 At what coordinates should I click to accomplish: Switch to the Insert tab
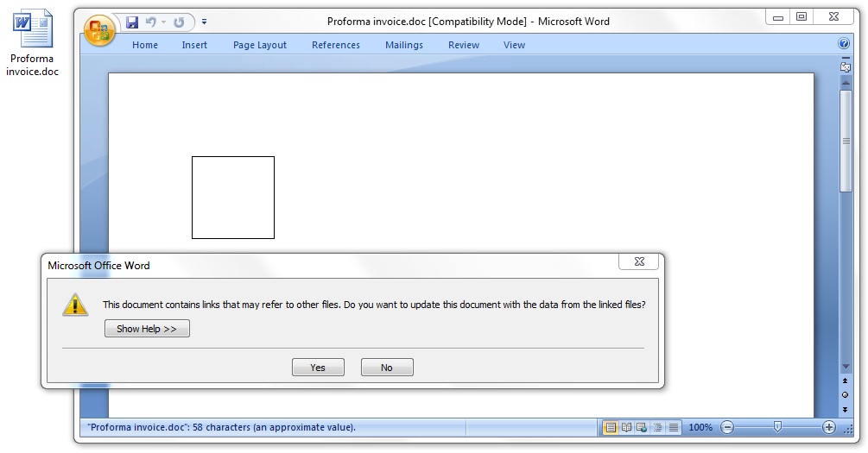[x=194, y=45]
